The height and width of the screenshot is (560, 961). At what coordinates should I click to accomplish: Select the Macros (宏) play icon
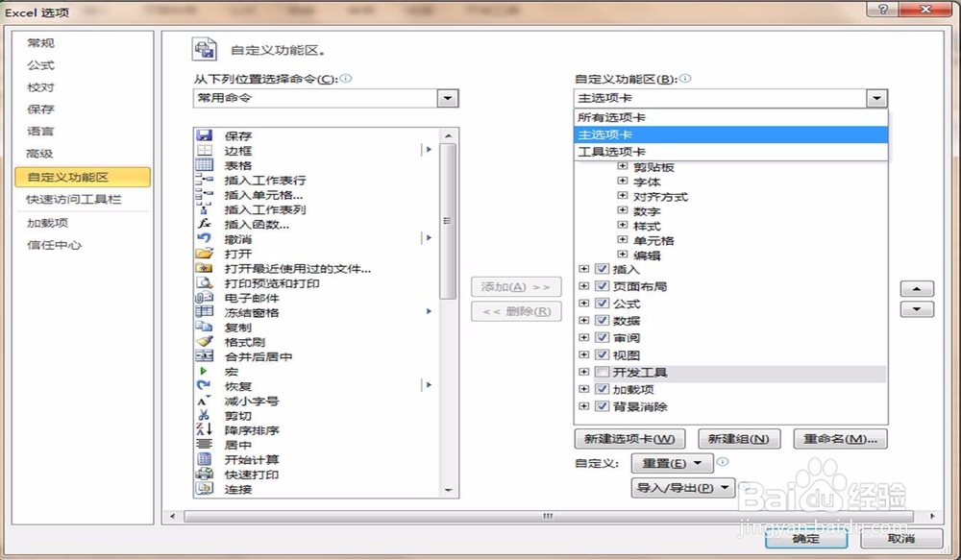204,371
